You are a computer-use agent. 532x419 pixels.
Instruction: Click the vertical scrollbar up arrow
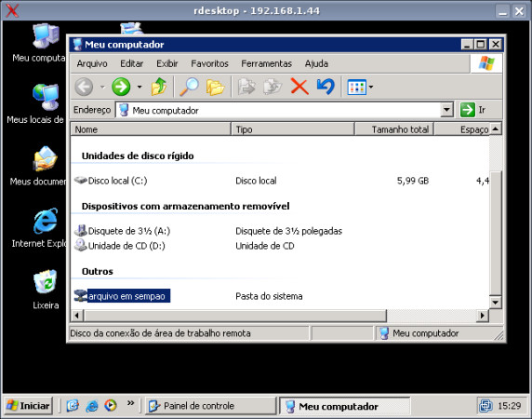tap(496, 129)
